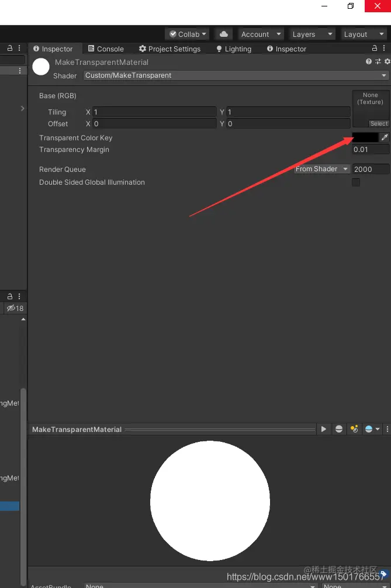The height and width of the screenshot is (588, 391).
Task: Open the AssetBundle None dropdown
Action: coord(200,586)
